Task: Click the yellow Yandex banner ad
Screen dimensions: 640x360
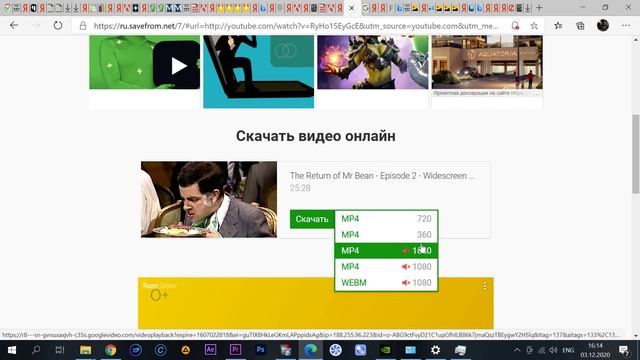Action: (x=316, y=303)
